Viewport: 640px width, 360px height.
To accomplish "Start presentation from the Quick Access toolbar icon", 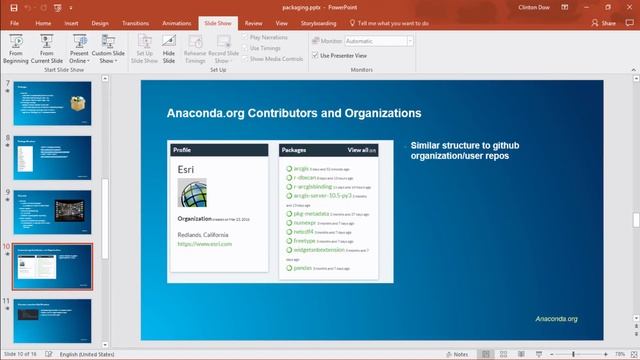I will (x=58, y=7).
